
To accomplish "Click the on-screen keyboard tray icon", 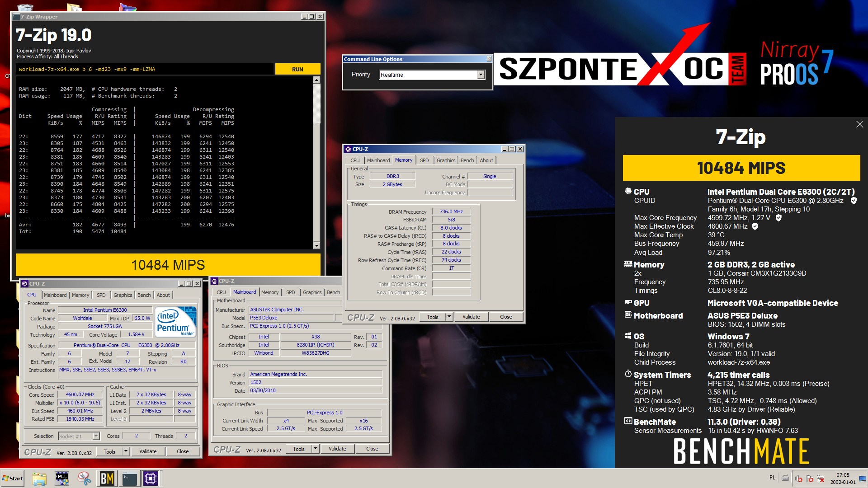I will tap(785, 478).
